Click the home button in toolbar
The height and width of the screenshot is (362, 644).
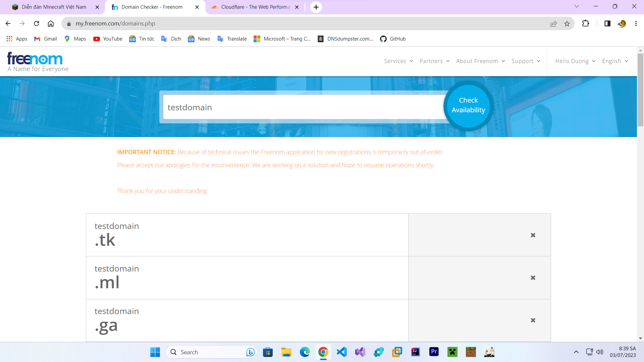(x=51, y=23)
